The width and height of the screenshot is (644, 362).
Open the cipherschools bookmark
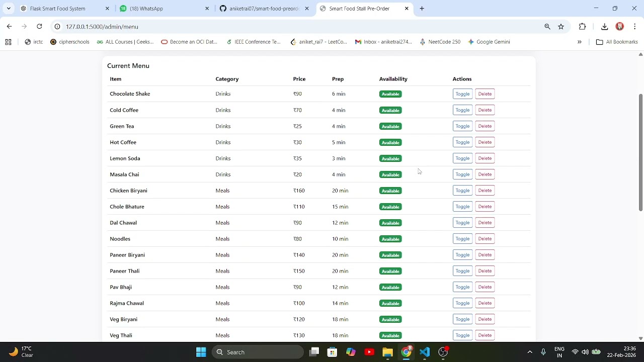70,42
